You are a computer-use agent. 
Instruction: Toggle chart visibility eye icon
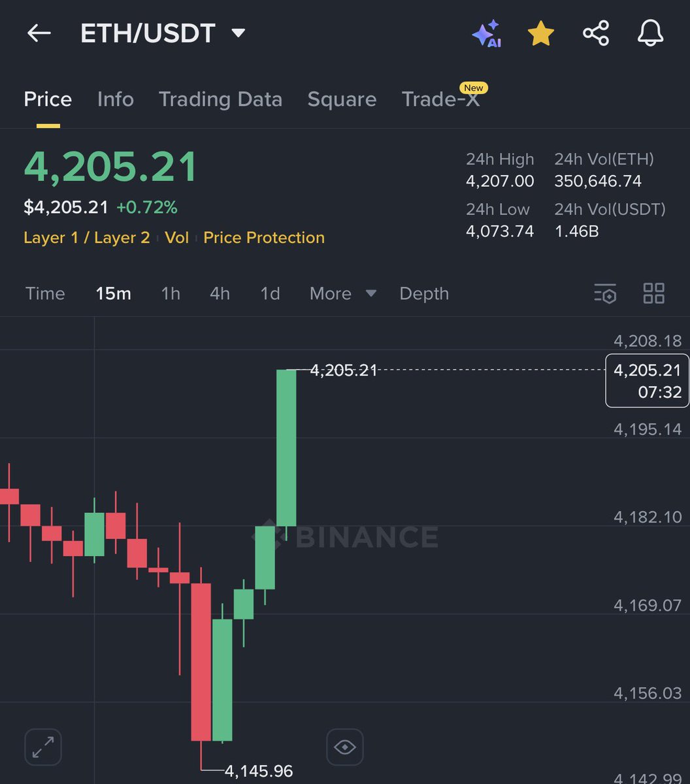345,747
